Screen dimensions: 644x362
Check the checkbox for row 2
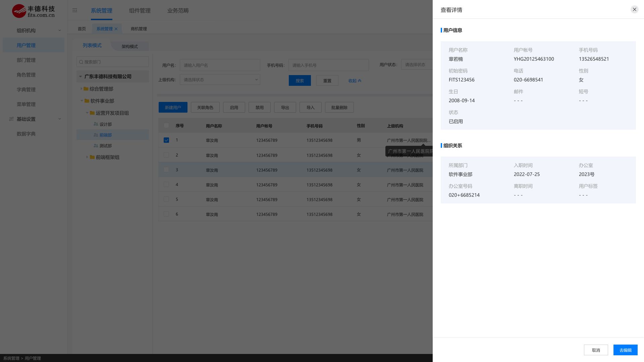(166, 155)
